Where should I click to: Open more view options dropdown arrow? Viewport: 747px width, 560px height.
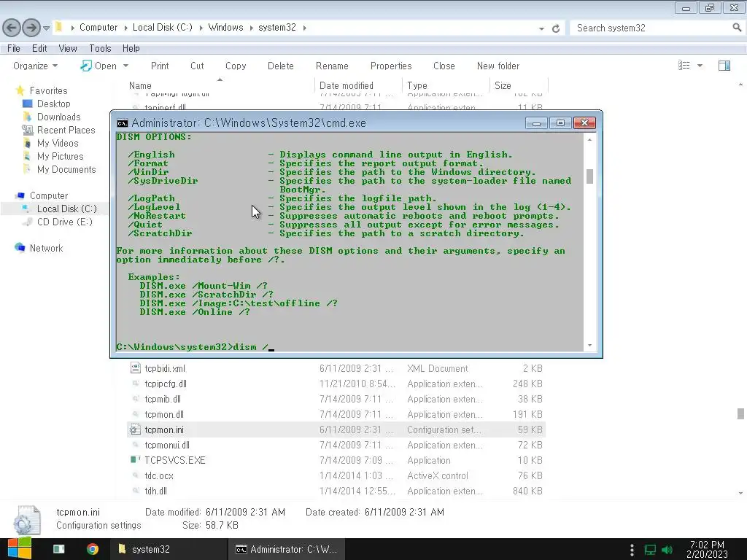pyautogui.click(x=700, y=66)
